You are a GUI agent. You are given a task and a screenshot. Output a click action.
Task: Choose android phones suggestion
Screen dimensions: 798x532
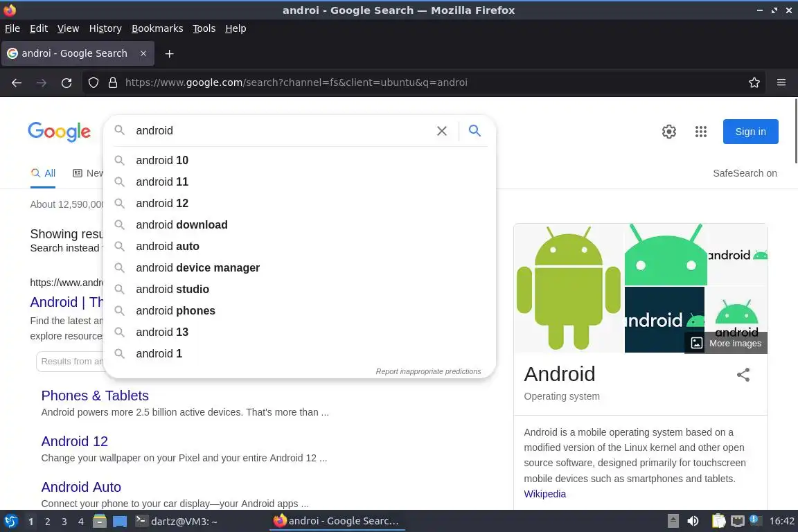click(x=300, y=310)
